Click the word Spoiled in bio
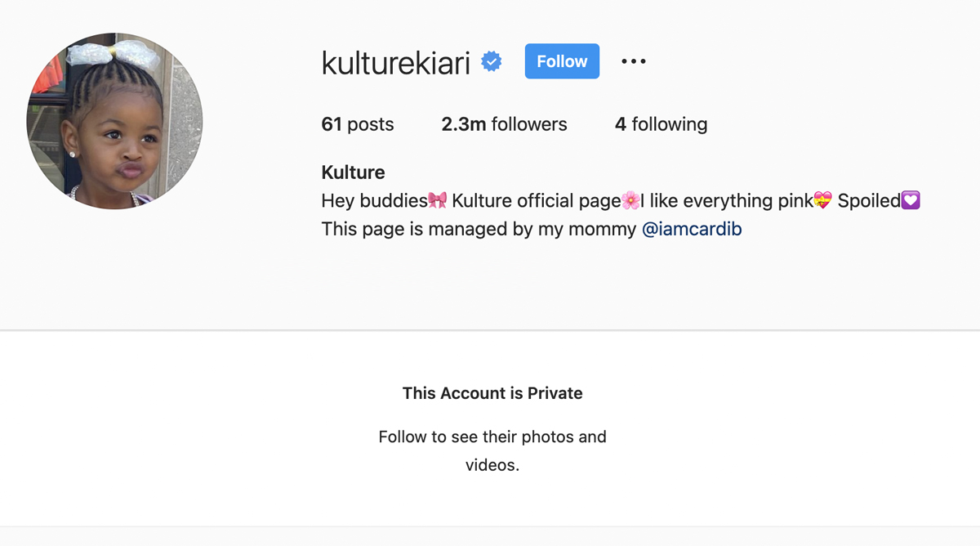This screenshot has width=980, height=546. pos(869,200)
